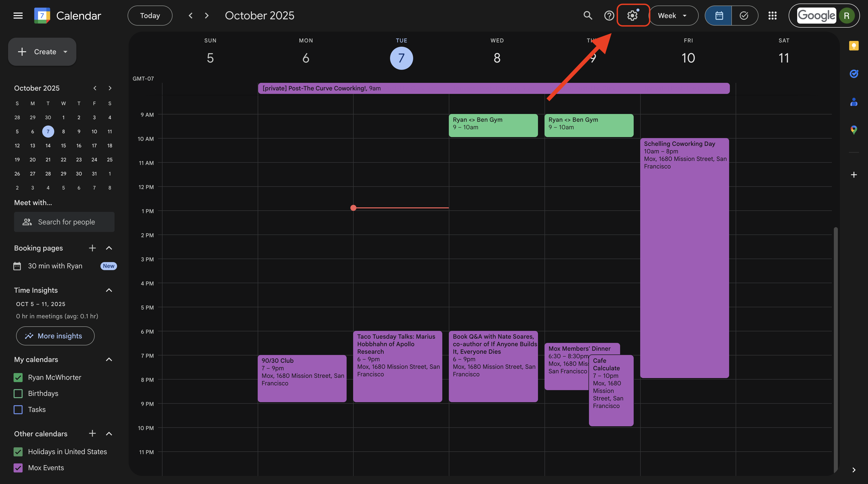Go to next month in mini calendar
Screen dimensions: 868x484
pyautogui.click(x=110, y=88)
